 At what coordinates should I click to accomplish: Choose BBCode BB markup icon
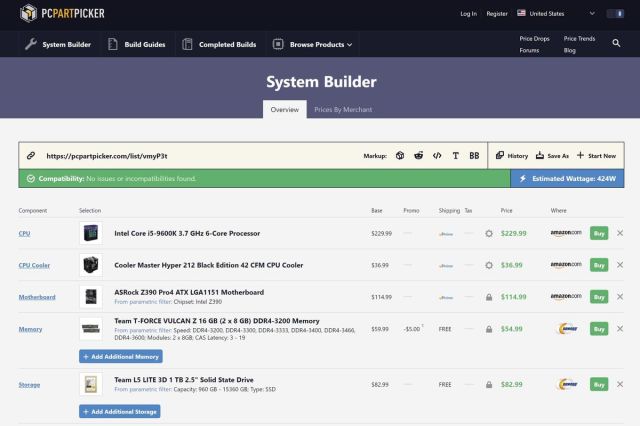[474, 155]
